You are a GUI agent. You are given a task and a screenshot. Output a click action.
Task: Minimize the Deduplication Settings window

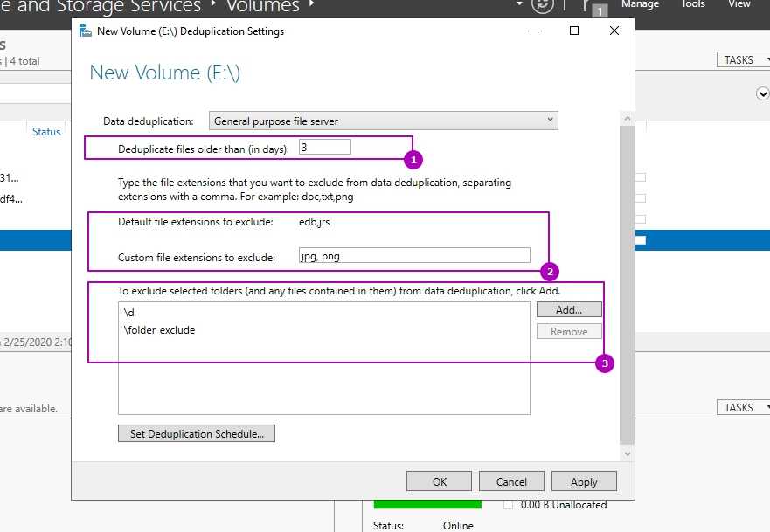coord(534,31)
